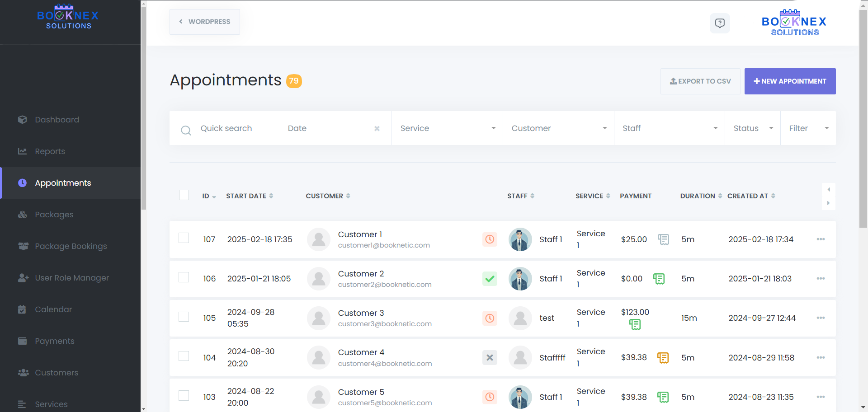This screenshot has height=412, width=868.
Task: Go to Calendar in sidebar menu
Action: 53,309
